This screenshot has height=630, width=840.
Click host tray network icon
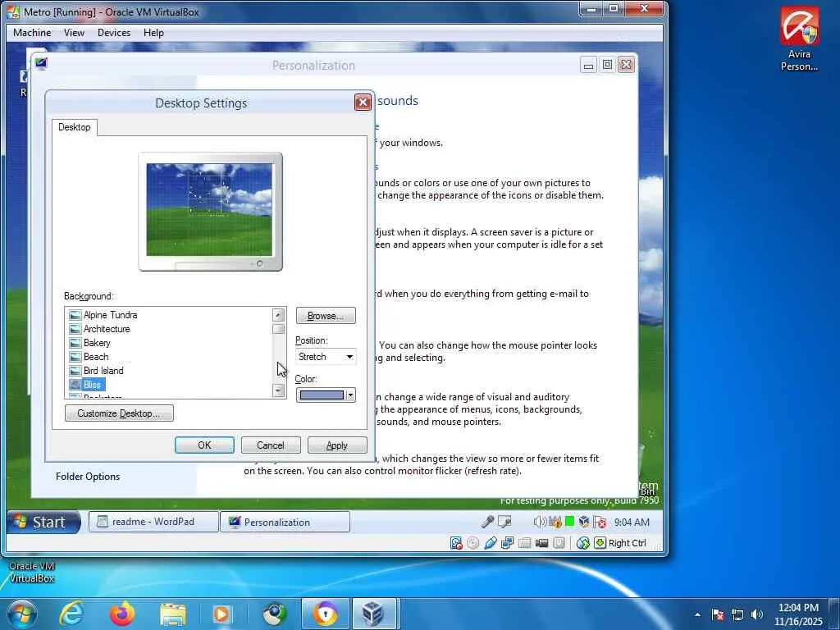coord(737,614)
